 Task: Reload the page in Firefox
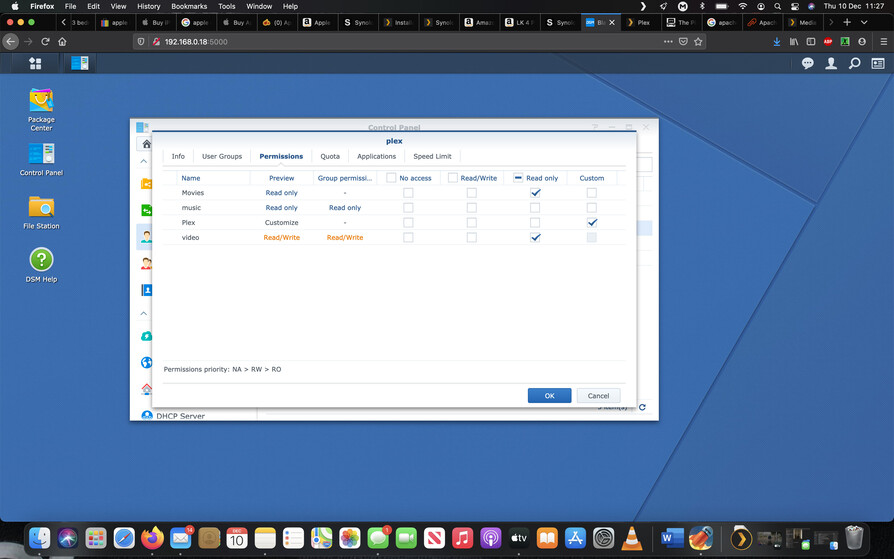click(x=45, y=42)
